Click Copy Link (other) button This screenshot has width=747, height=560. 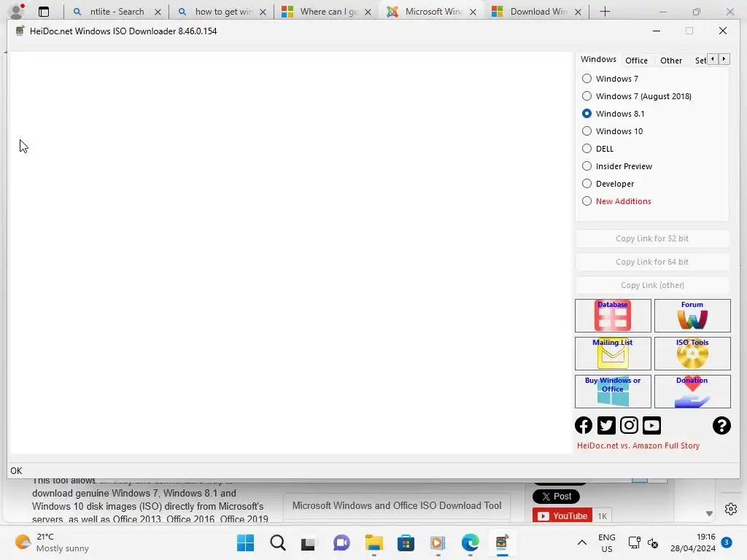coord(652,285)
